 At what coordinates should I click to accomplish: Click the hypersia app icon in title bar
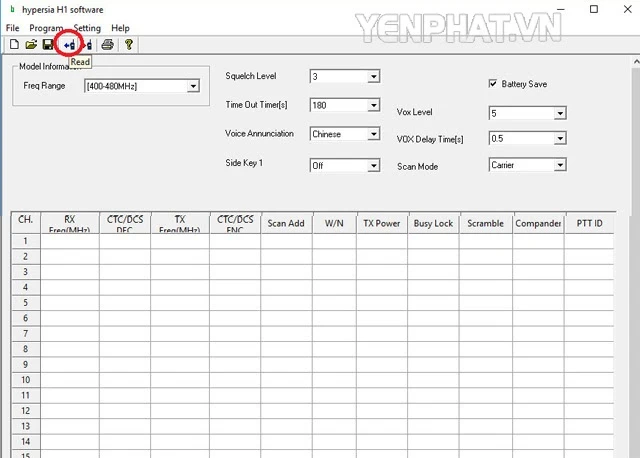[11, 10]
